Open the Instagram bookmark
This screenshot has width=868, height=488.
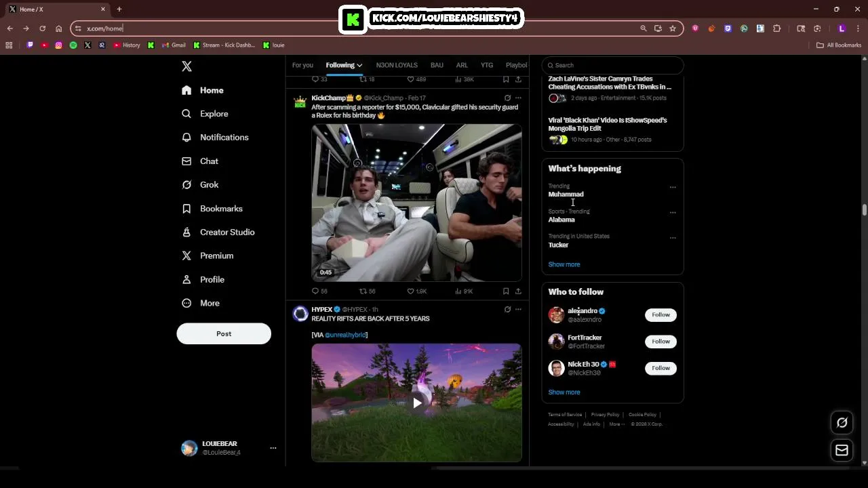(59, 45)
